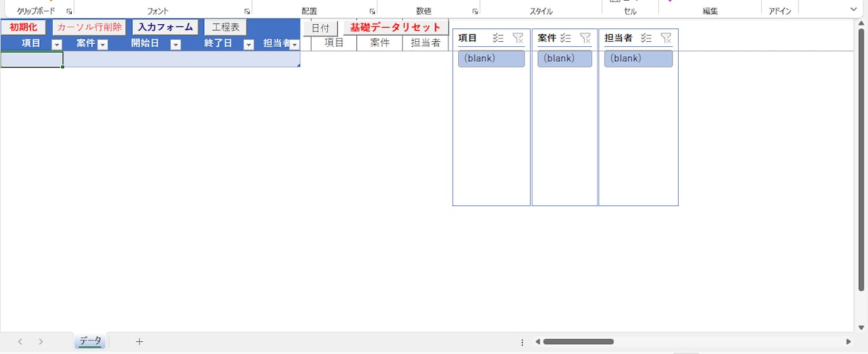
Task: Open the 担当者 column filter dropdown
Action: pos(295,44)
